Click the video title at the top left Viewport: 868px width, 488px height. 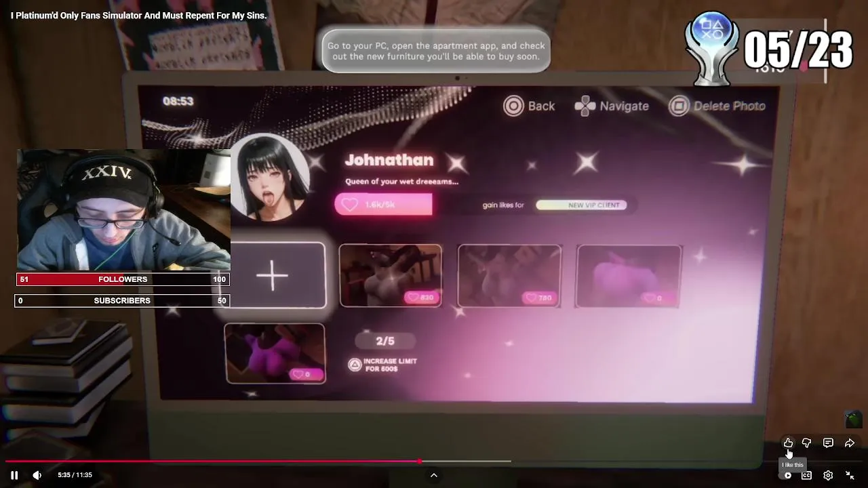138,15
